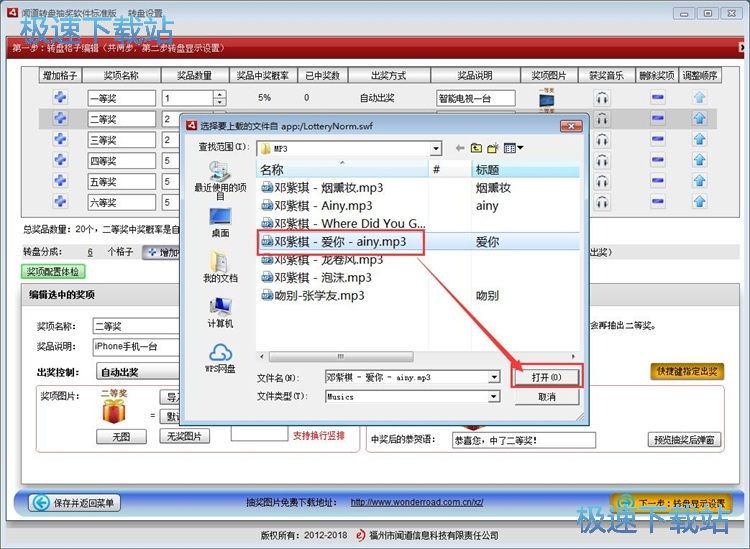Expand the 文件类型 Musics dropdown
Image resolution: width=750 pixels, height=549 pixels.
(x=494, y=396)
